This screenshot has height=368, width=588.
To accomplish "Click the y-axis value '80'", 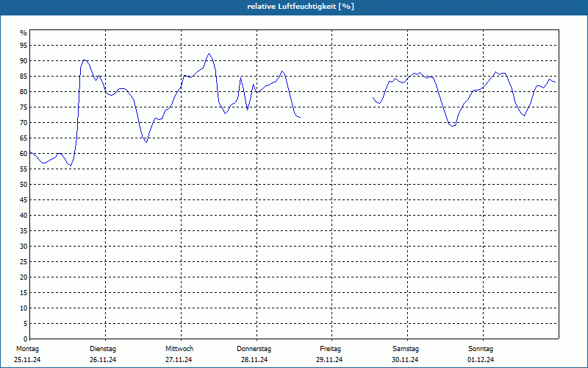I will point(24,91).
